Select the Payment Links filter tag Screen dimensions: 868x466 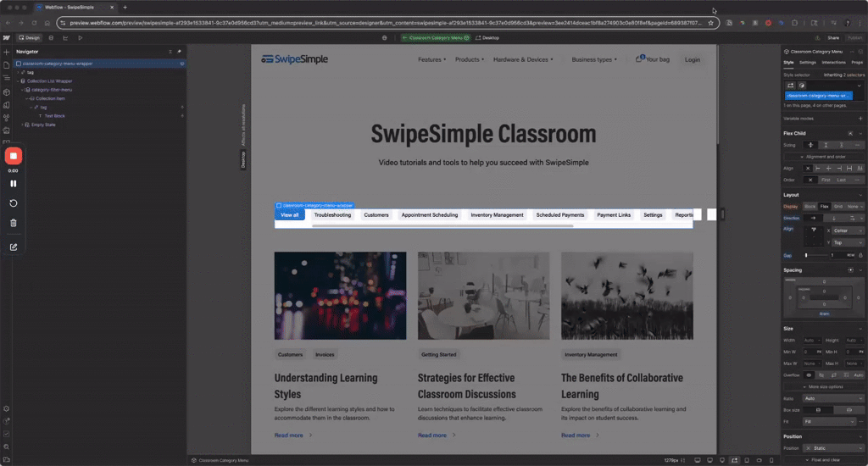(x=614, y=214)
